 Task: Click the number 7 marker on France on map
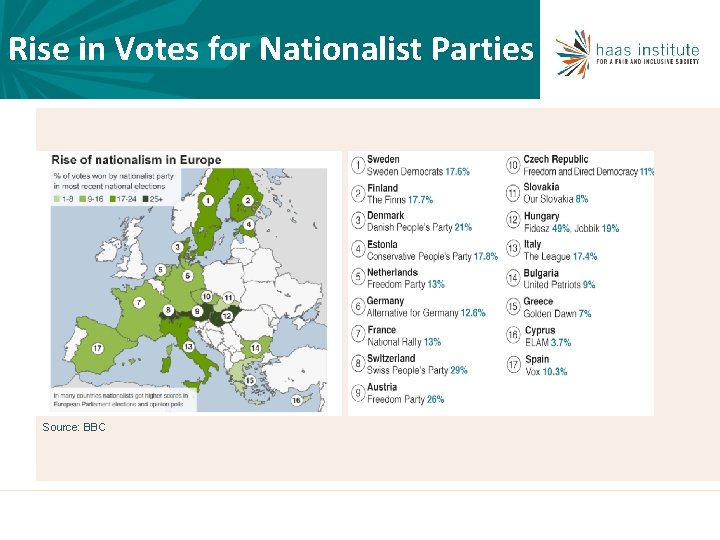(138, 302)
